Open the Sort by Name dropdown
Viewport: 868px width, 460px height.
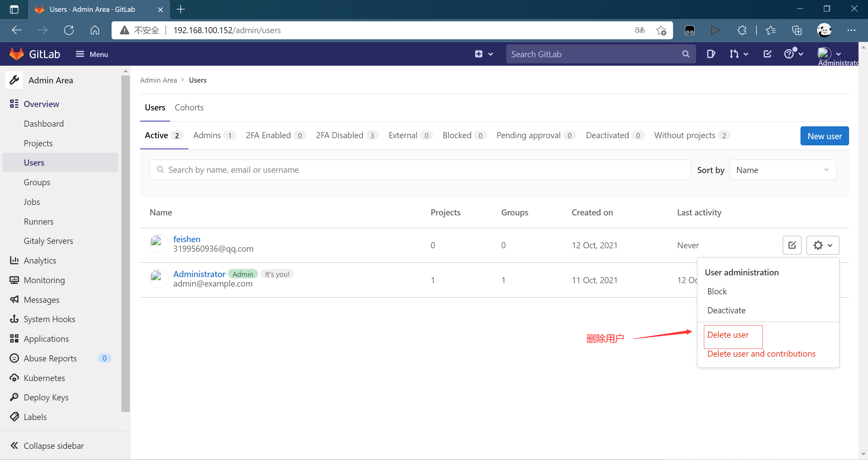[783, 170]
